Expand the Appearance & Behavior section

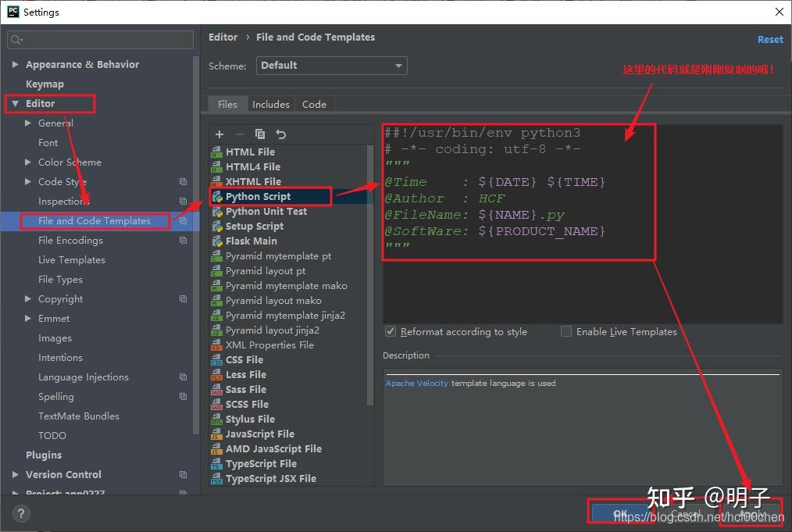coord(15,64)
